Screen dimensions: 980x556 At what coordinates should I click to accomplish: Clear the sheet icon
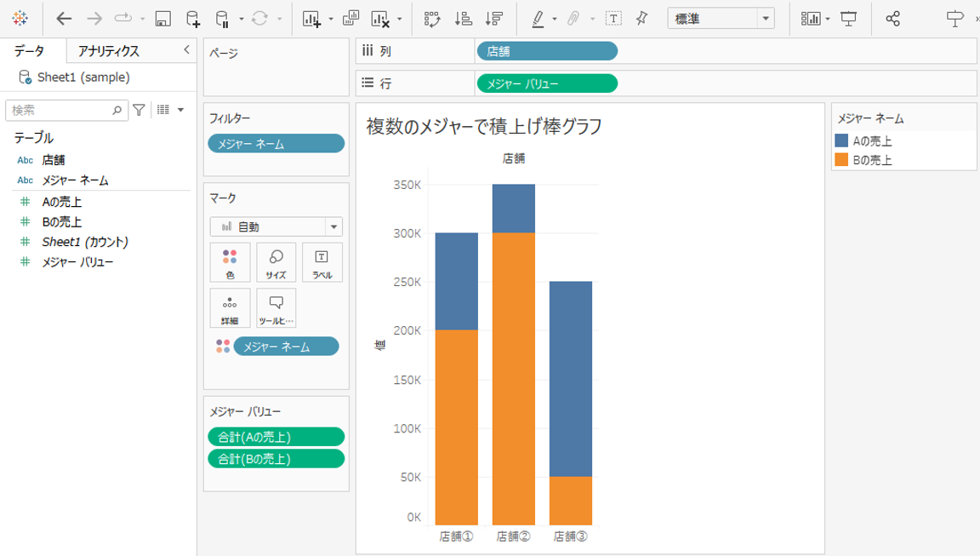tap(380, 19)
